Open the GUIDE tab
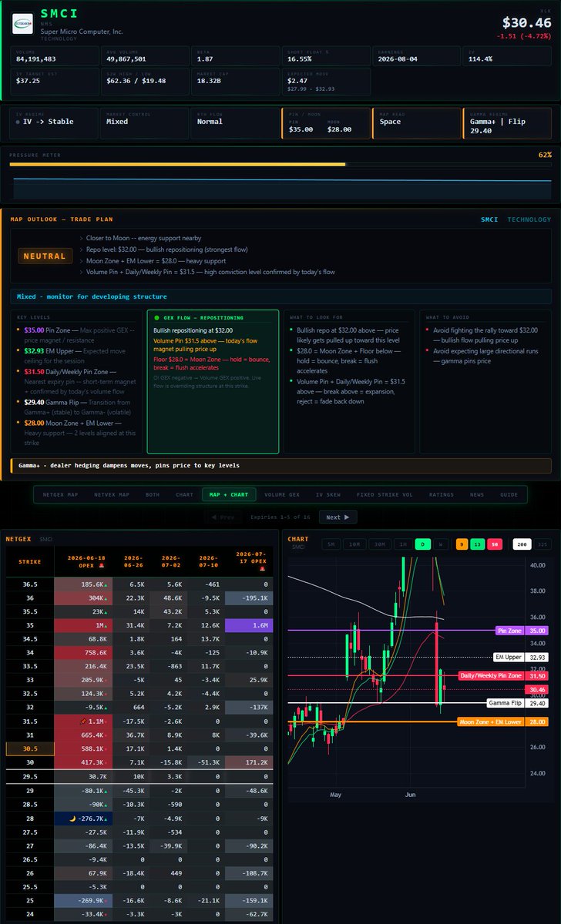561x924 pixels. point(509,494)
